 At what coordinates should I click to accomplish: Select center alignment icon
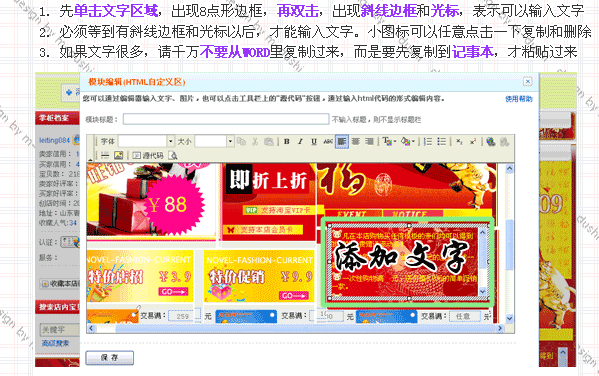point(356,142)
